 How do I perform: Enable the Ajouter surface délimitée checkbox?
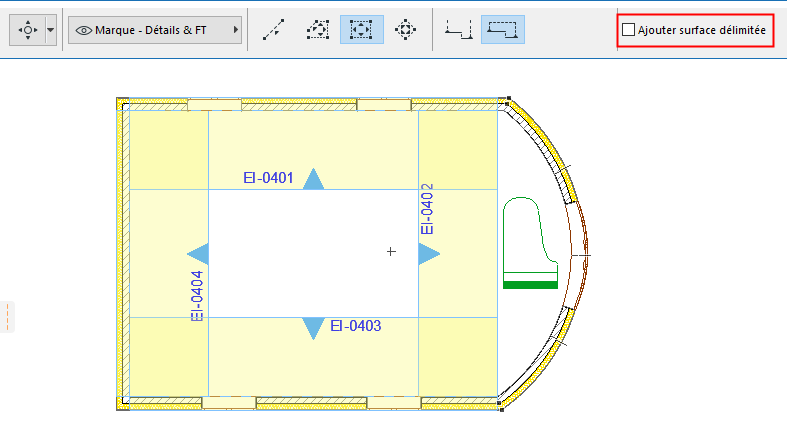click(x=628, y=30)
